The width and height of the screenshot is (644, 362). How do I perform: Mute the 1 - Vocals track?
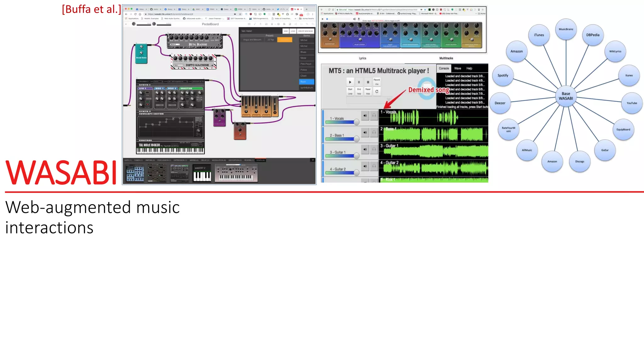(x=365, y=116)
